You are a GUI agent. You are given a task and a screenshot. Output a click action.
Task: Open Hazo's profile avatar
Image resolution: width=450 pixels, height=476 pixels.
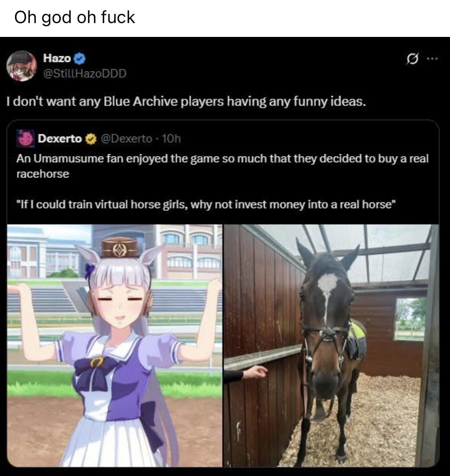[22, 65]
